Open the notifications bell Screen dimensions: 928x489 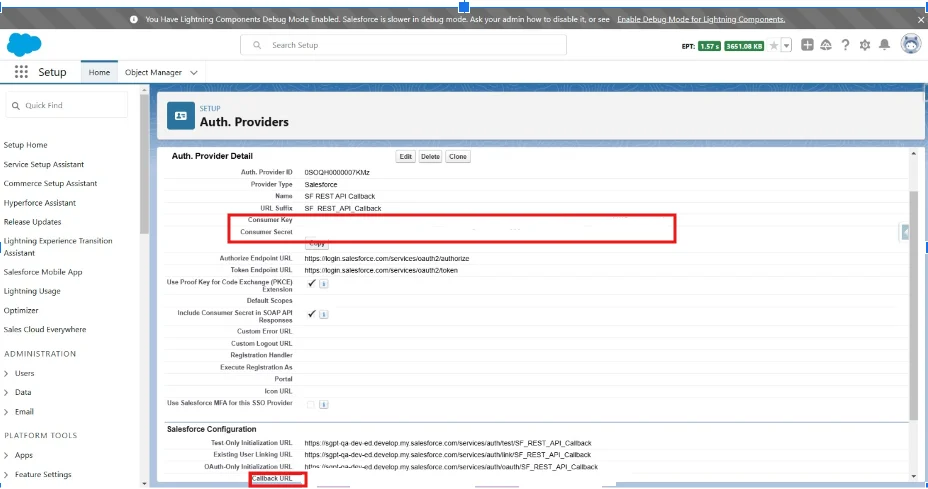click(884, 45)
